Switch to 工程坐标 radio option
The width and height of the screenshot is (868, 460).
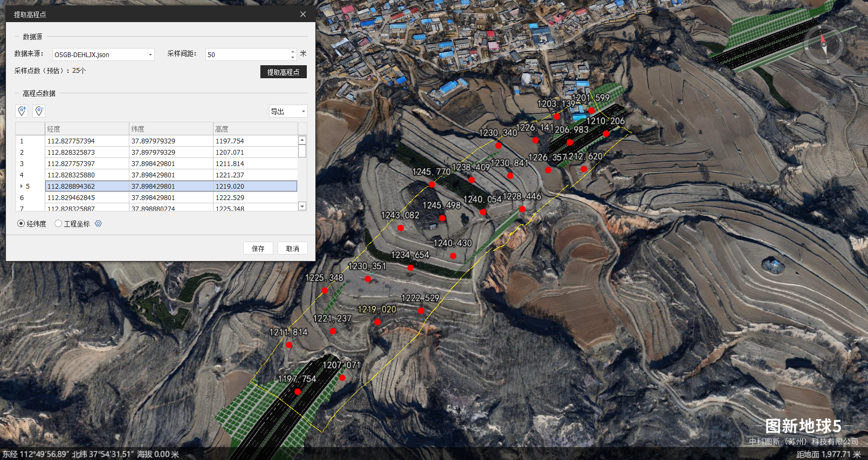[x=58, y=224]
